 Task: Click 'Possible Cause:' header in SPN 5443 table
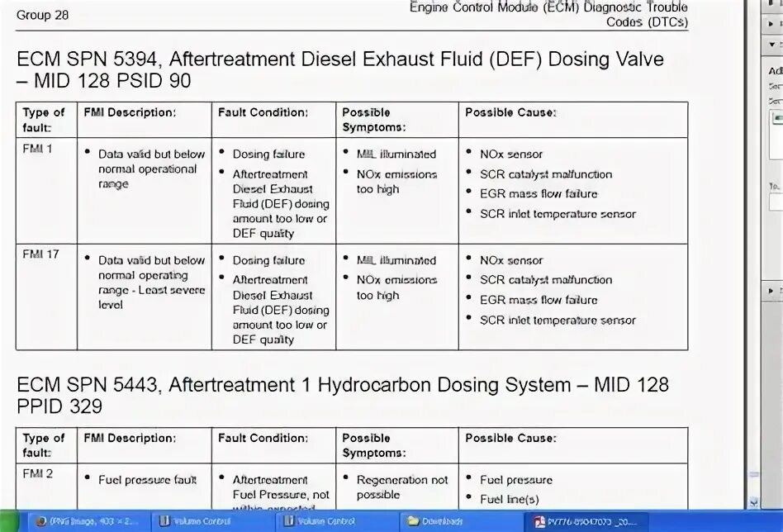[510, 438]
